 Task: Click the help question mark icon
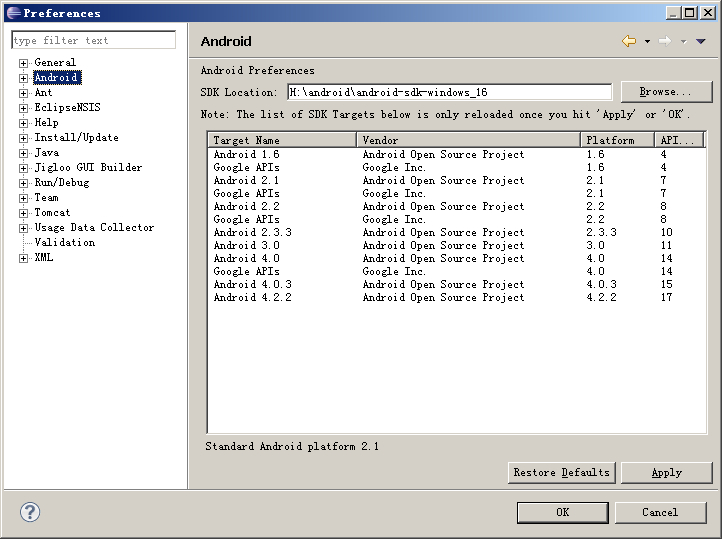pyautogui.click(x=30, y=512)
